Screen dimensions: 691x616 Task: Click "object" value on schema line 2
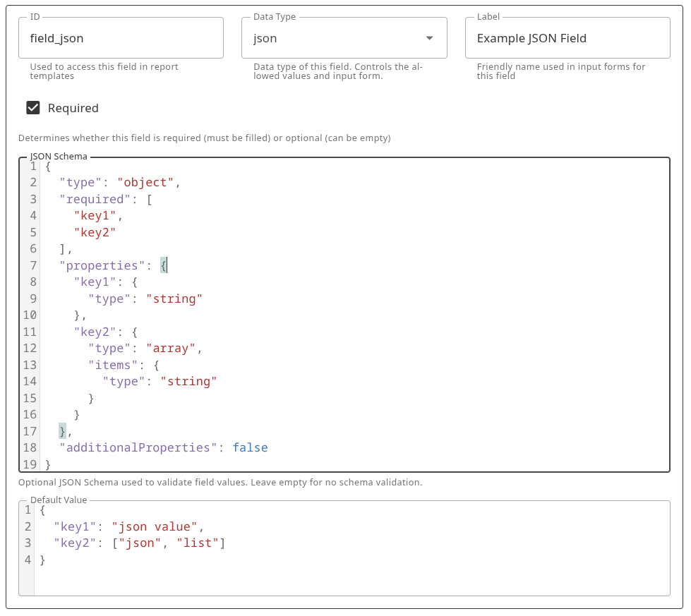[145, 183]
